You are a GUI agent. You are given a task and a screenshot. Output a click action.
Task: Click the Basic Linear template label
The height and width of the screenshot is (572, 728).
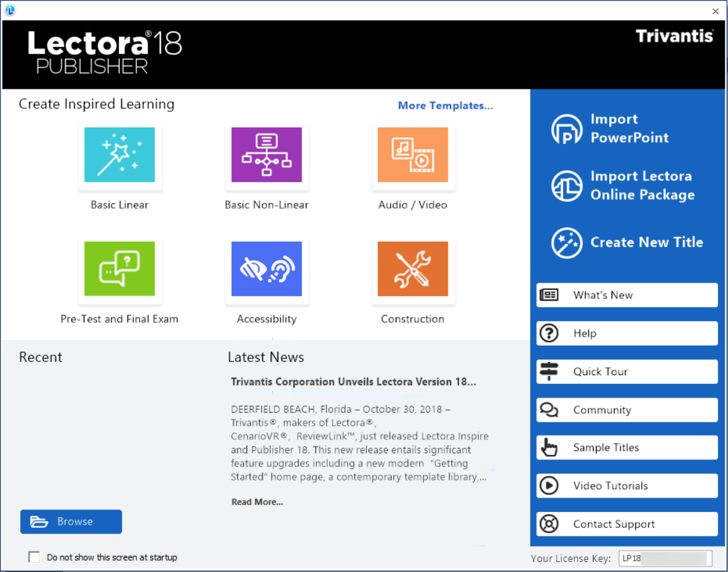click(120, 204)
